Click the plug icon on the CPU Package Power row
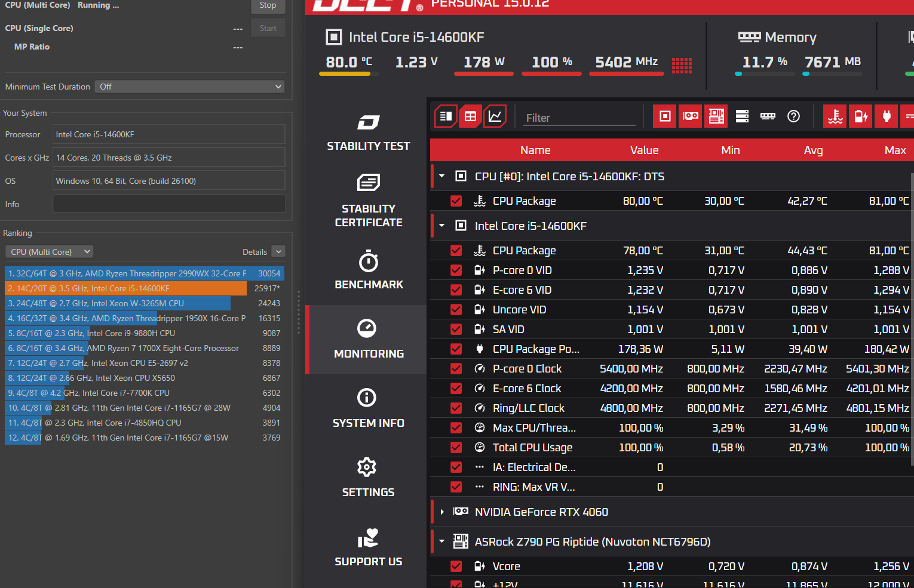 [x=479, y=349]
